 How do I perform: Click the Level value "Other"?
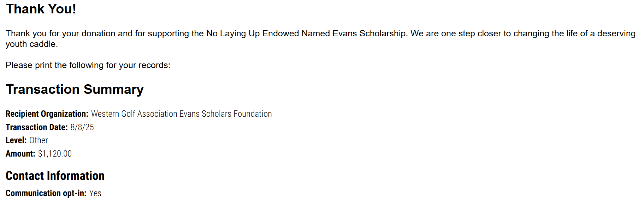39,140
